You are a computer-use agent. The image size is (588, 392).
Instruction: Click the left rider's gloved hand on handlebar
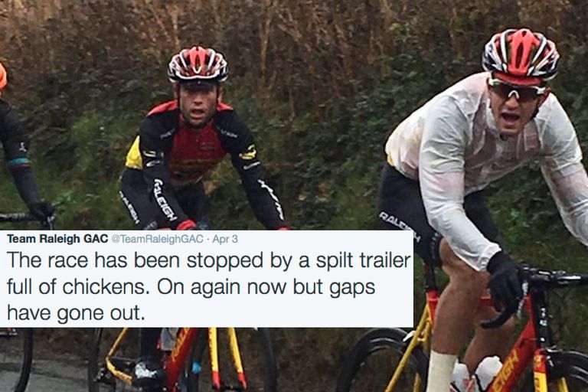[x=42, y=212]
